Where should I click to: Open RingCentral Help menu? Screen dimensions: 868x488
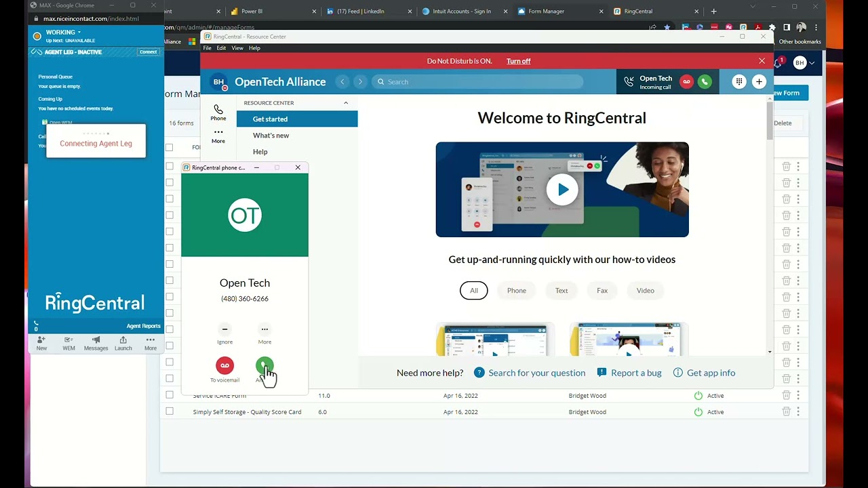(254, 48)
